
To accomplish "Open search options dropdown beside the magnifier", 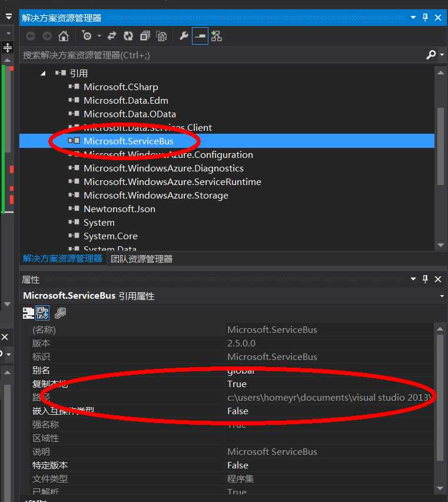I will pyautogui.click(x=442, y=55).
